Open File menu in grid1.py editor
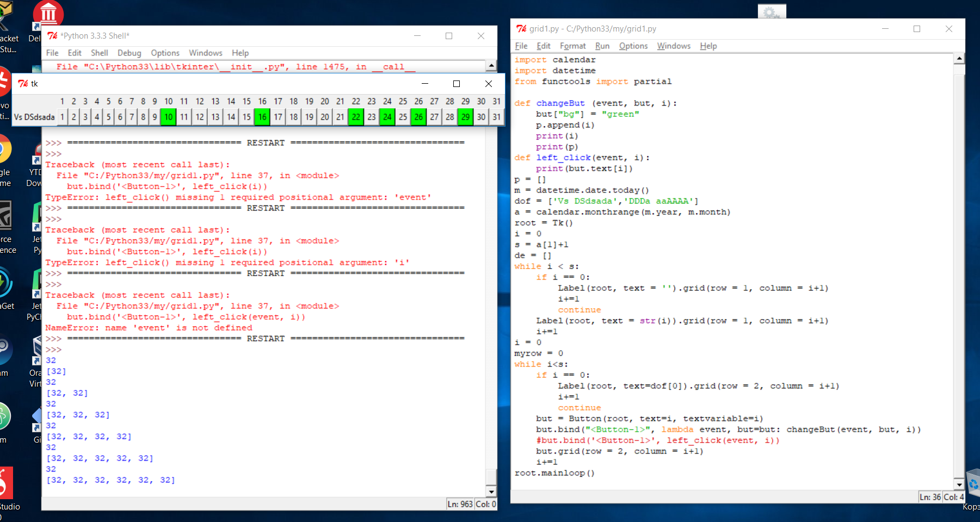980x522 pixels. tap(521, 46)
